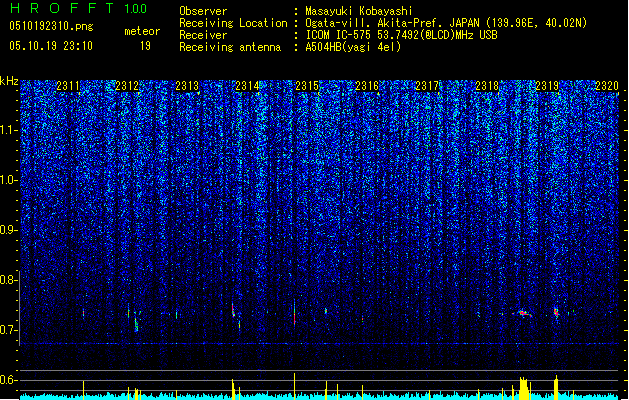The image size is (629, 400).
Task: Click the tallest yellow intensity spike under 2315
Action: coord(294,384)
